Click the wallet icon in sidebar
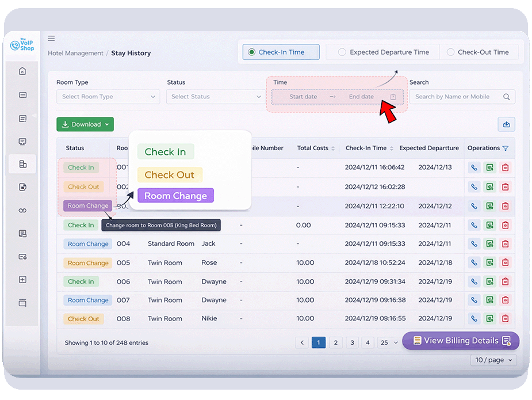This screenshot has height=400, width=532. [x=22, y=257]
